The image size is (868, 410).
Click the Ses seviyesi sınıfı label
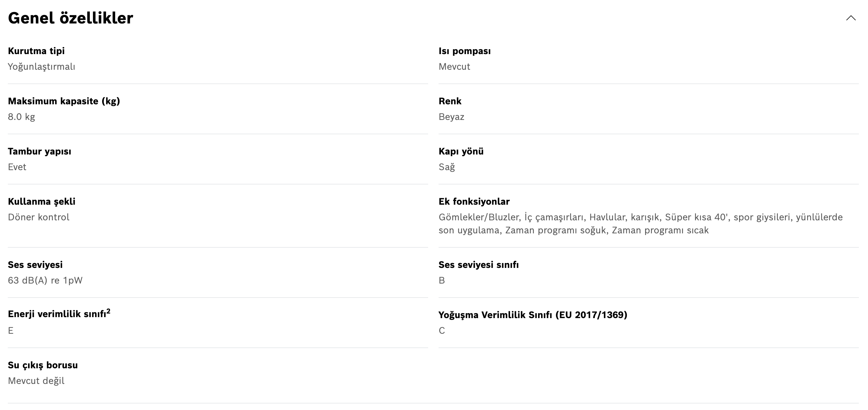(478, 265)
